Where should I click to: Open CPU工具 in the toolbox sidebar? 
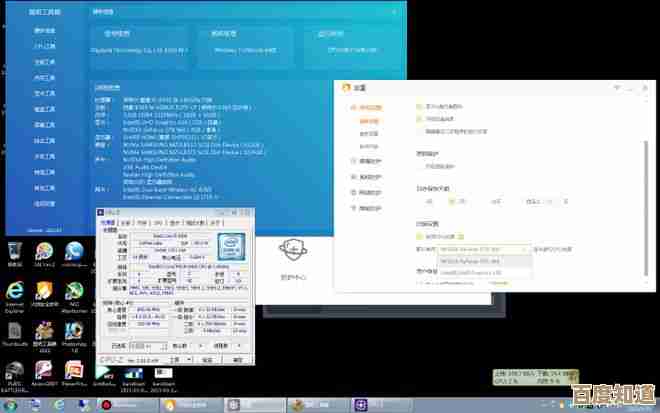(x=44, y=46)
